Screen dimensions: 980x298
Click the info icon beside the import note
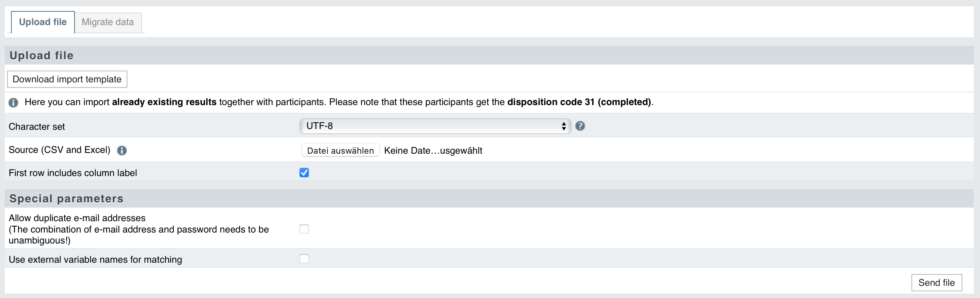click(13, 103)
